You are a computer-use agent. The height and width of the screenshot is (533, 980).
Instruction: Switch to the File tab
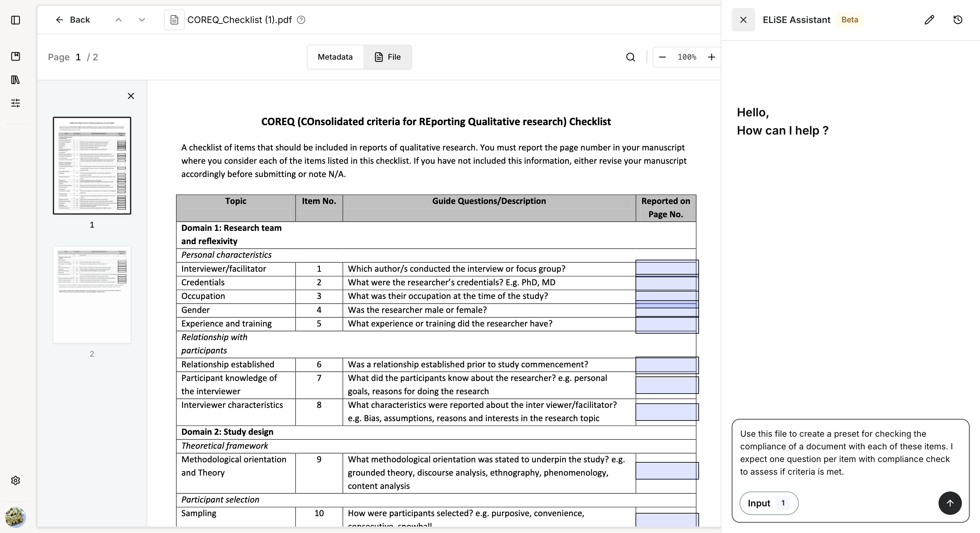click(x=387, y=57)
